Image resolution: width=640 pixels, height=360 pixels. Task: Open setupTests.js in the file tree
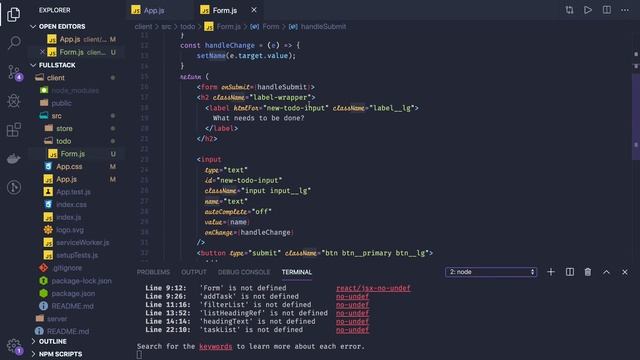pyautogui.click(x=77, y=255)
